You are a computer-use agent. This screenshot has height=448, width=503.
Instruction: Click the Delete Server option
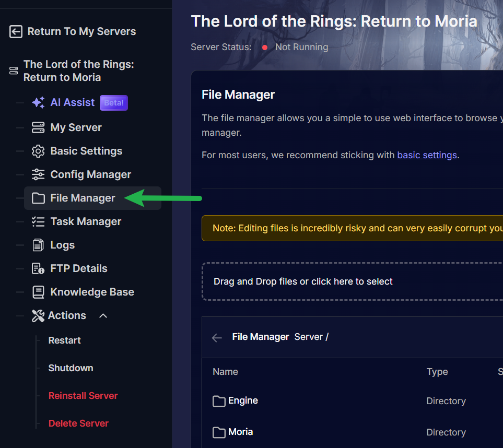[x=78, y=423]
